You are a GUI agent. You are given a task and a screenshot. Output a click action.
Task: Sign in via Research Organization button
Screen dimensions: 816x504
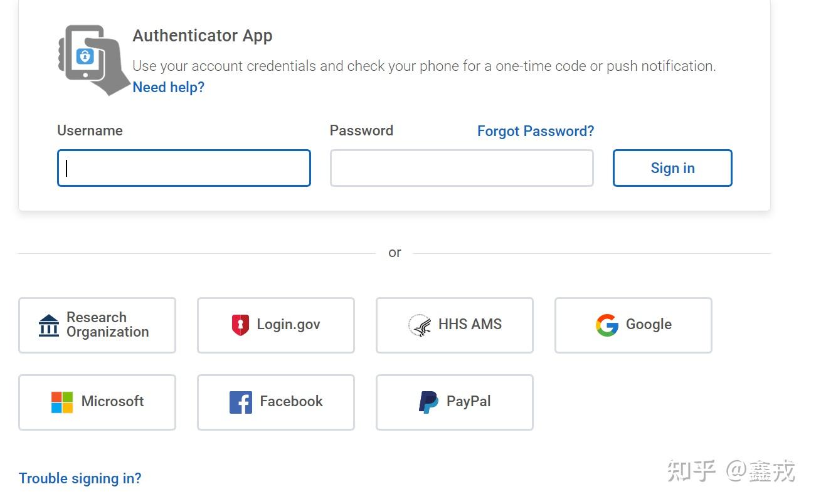(x=97, y=325)
